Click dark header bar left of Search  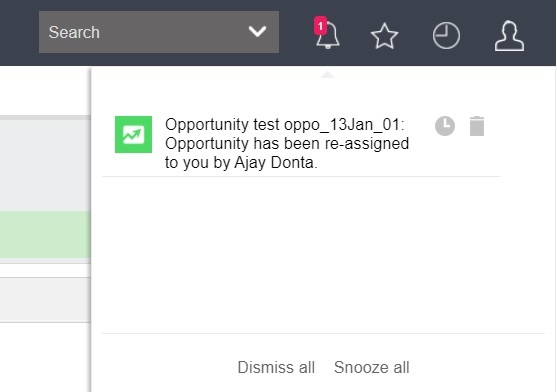click(x=19, y=33)
